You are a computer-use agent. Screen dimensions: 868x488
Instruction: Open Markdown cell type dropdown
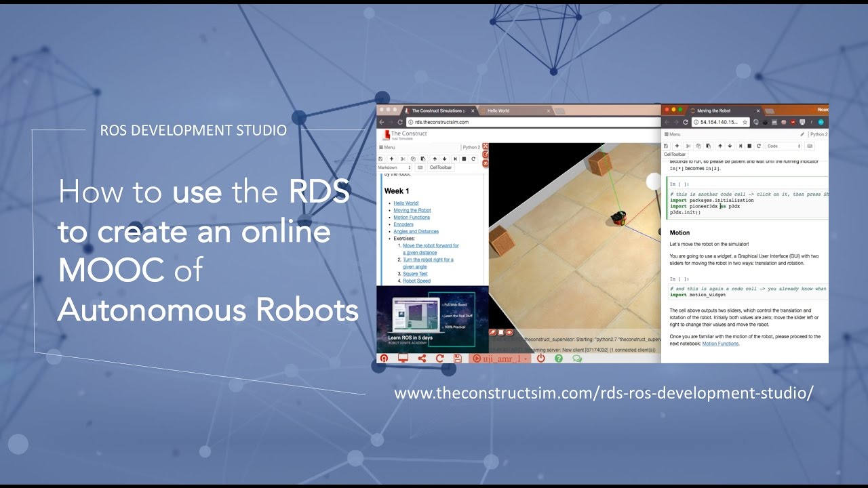click(x=395, y=167)
